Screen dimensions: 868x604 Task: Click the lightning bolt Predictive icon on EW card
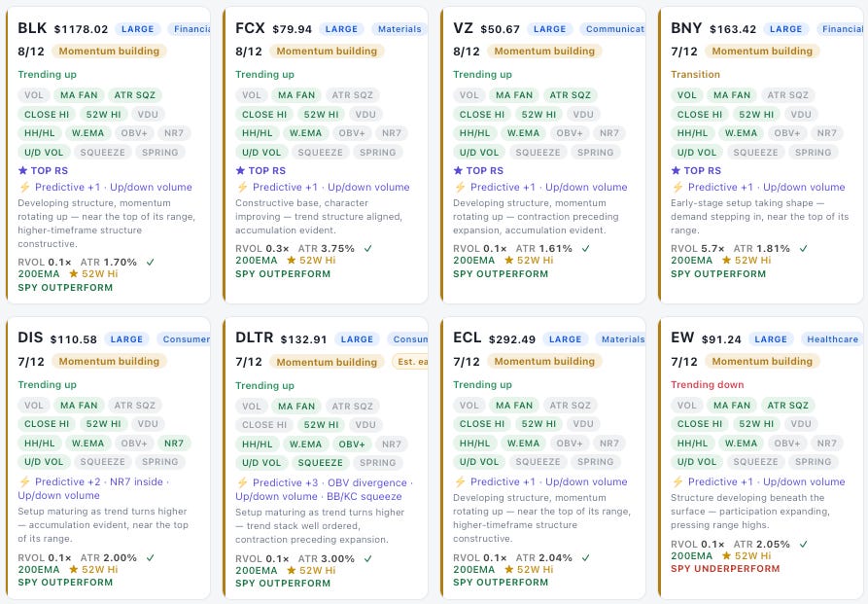[x=677, y=481]
